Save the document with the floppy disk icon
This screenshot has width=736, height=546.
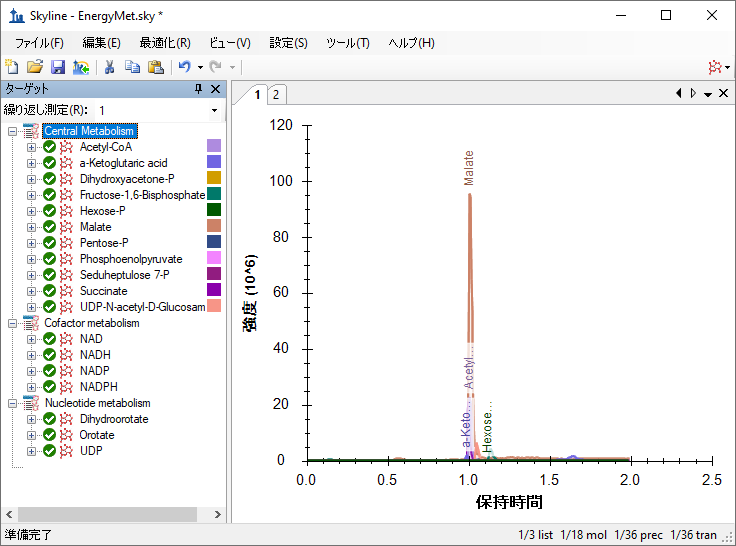pyautogui.click(x=58, y=67)
